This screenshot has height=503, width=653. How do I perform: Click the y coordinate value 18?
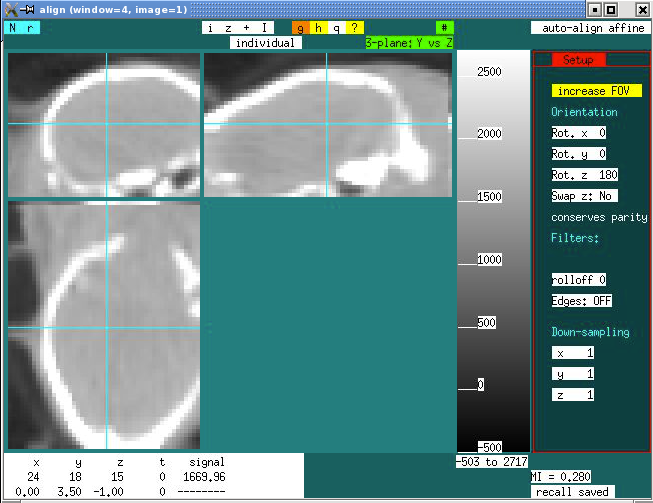[75, 476]
